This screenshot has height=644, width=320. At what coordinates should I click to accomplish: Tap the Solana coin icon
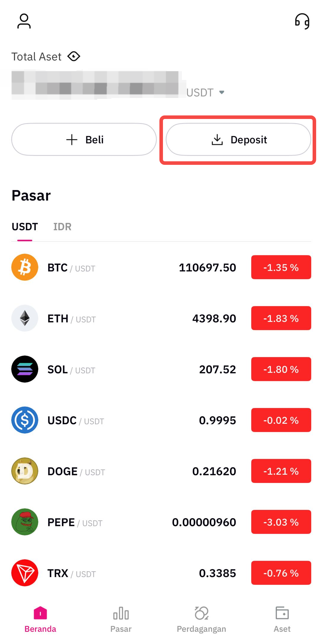pyautogui.click(x=25, y=369)
